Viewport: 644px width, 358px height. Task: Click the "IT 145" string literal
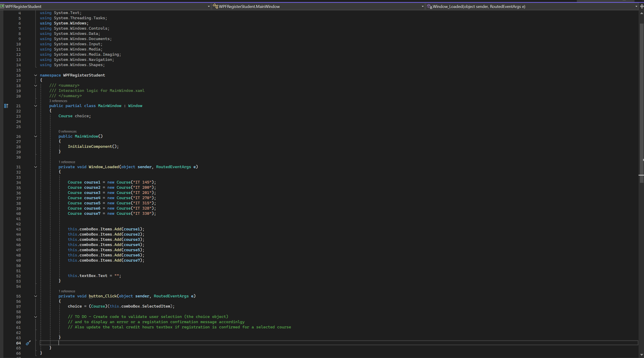pyautogui.click(x=142, y=182)
